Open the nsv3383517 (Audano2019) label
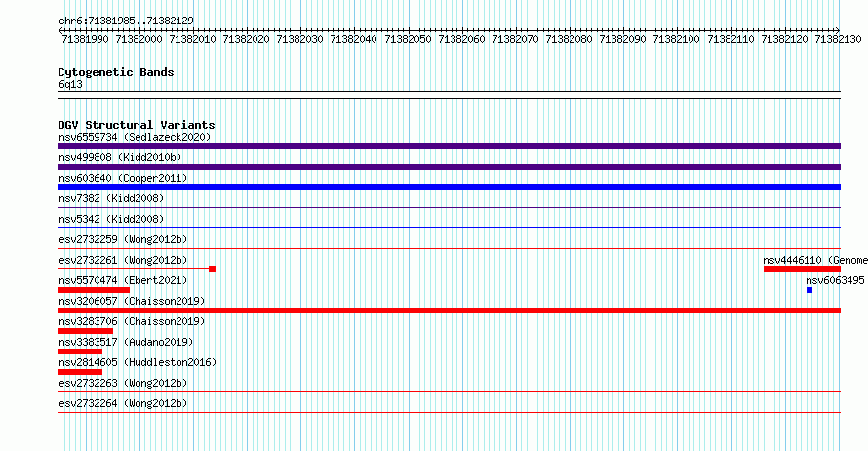The image size is (868, 451). tap(126, 342)
